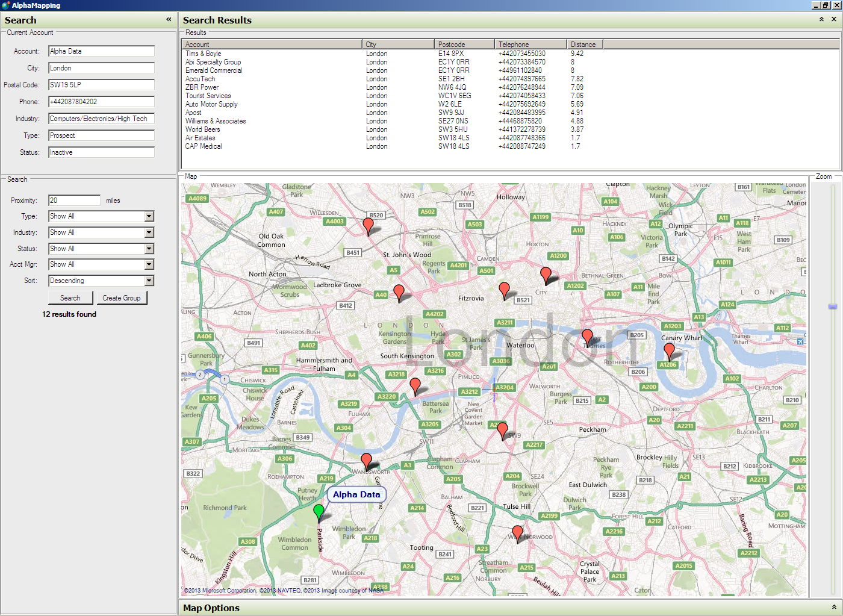Click the Proximity miles input field
Image resolution: width=843 pixels, height=616 pixels.
[74, 201]
